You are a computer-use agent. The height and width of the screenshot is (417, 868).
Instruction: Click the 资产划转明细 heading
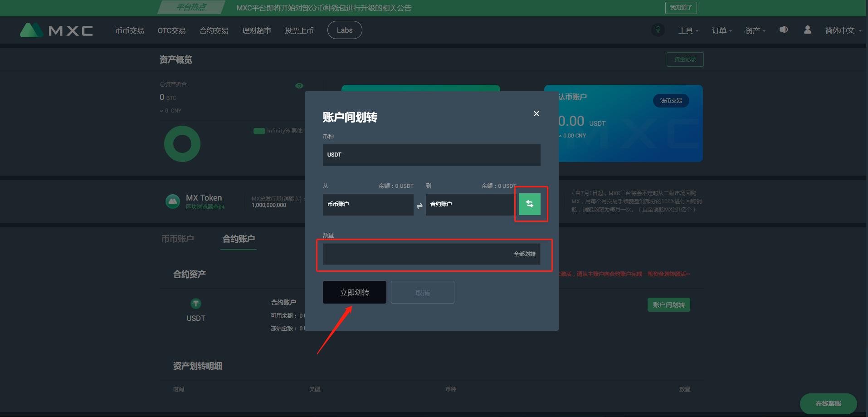click(x=198, y=366)
